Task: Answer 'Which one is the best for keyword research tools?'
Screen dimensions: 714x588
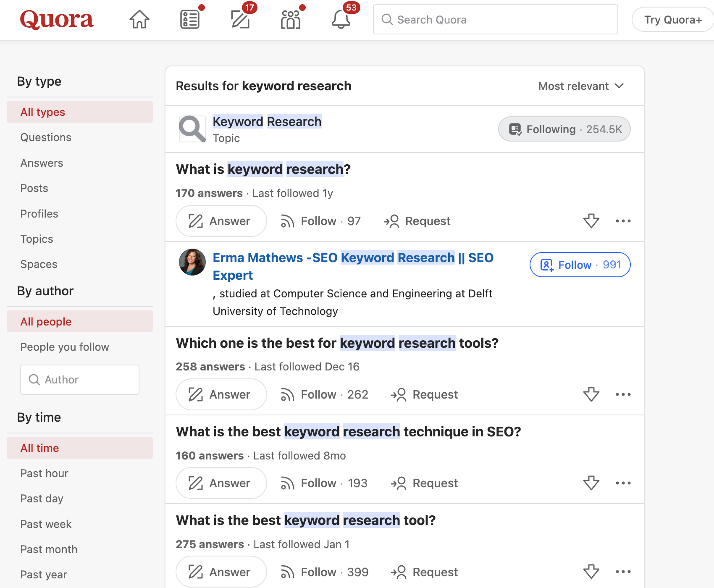Action: point(221,394)
